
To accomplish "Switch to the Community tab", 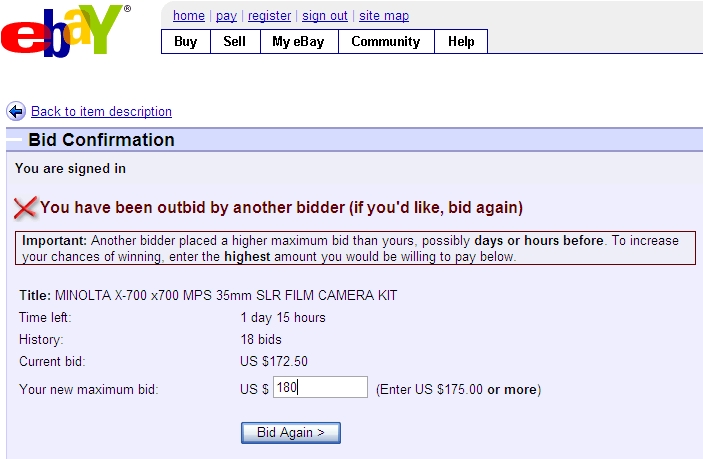I will pos(385,41).
